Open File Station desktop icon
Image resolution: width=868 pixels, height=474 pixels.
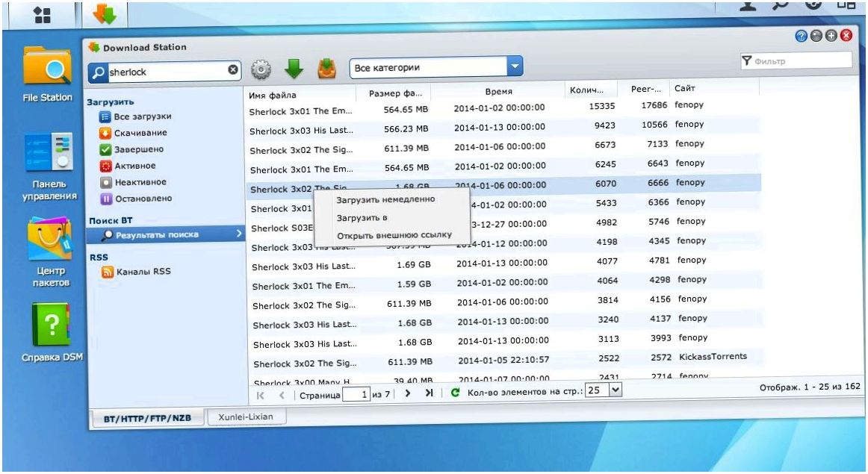[x=48, y=75]
